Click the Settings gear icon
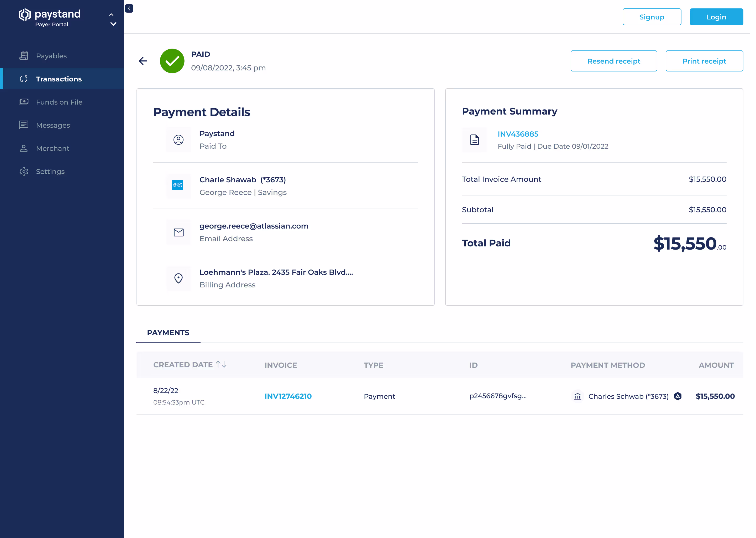 coord(24,171)
